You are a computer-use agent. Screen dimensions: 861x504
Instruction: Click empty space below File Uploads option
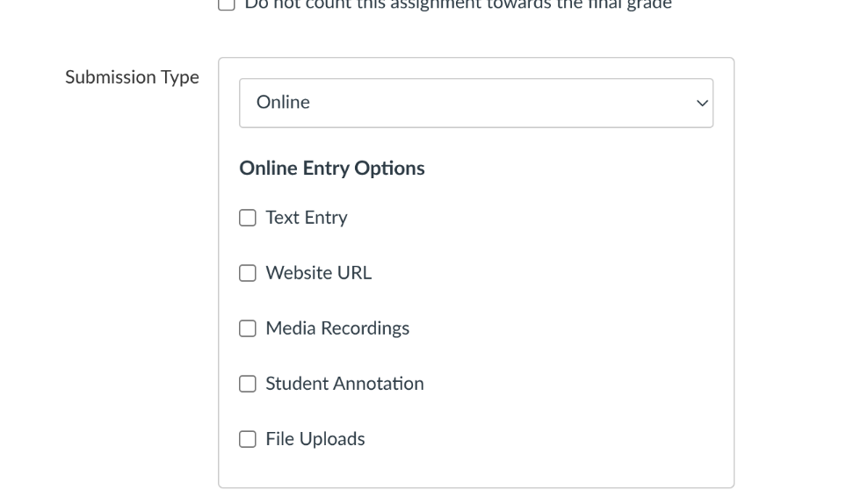[x=474, y=470]
